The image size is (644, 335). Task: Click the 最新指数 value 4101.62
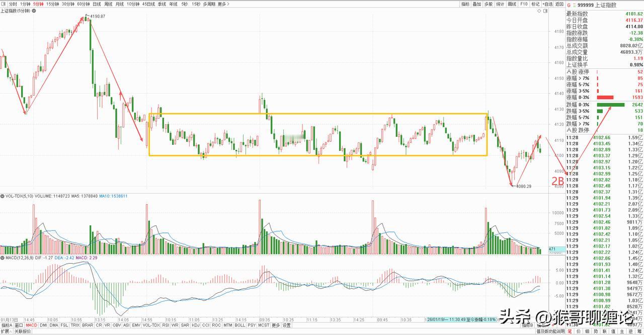[x=634, y=14]
